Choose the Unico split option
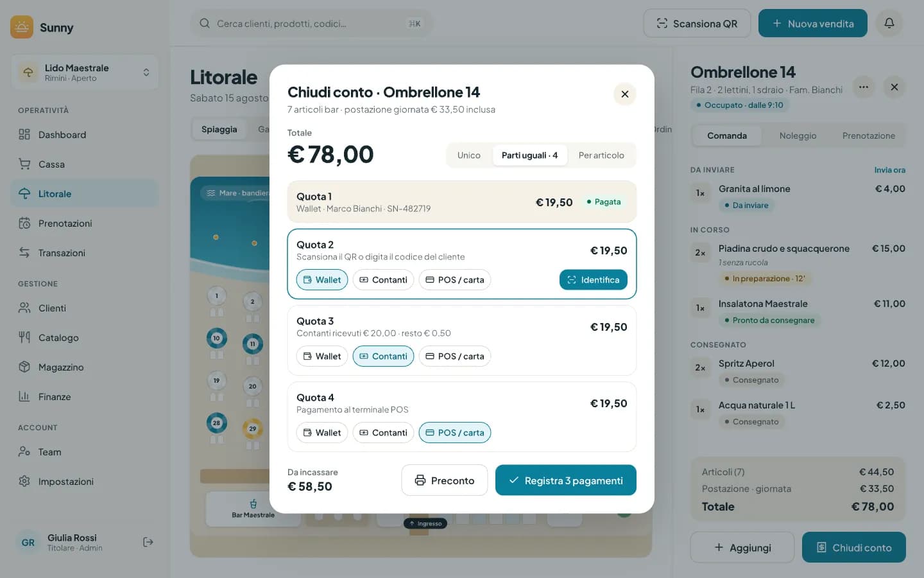The height and width of the screenshot is (578, 924). [x=469, y=155]
